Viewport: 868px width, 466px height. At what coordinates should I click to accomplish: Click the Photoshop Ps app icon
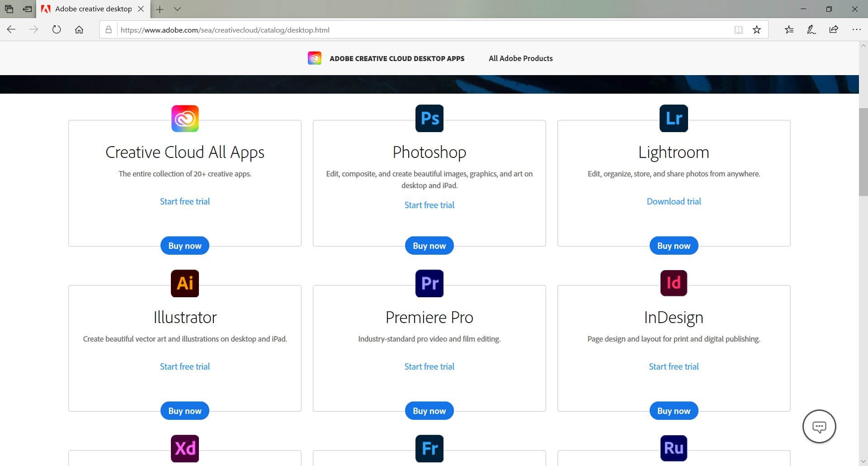point(429,119)
